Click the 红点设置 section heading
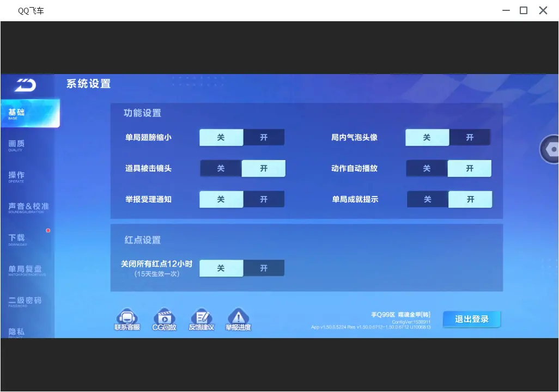 tap(143, 240)
